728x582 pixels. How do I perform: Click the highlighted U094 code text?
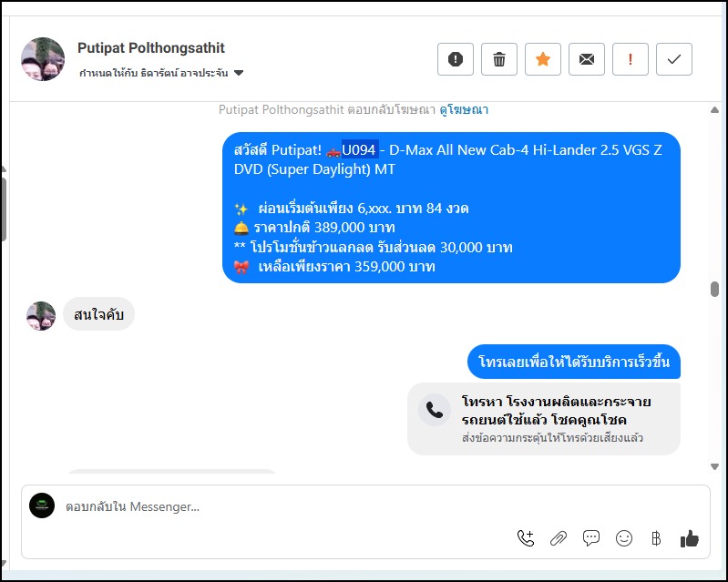359,149
